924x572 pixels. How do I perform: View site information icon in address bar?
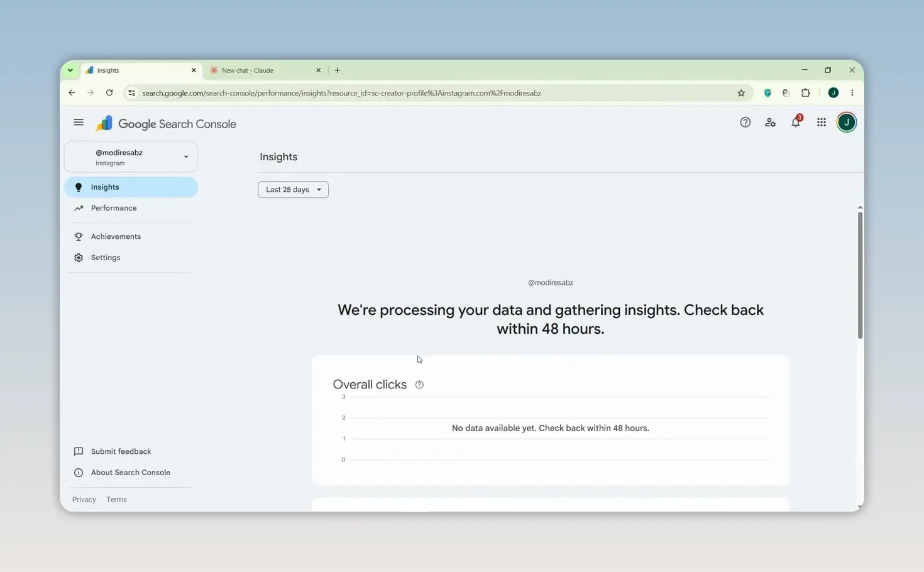click(x=131, y=93)
